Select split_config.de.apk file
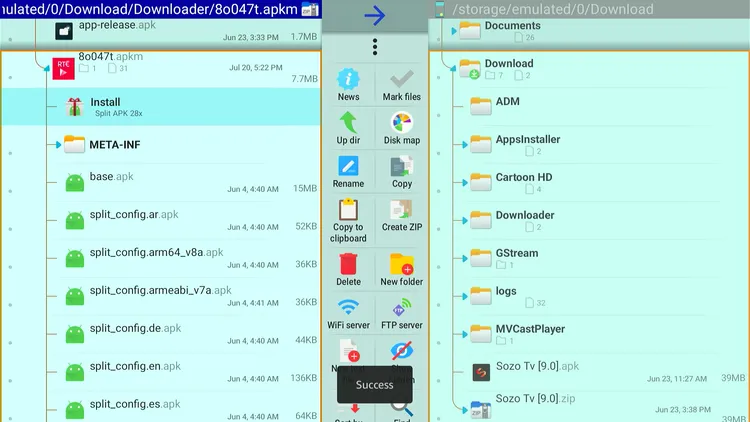This screenshot has height=422, width=750. coord(161,334)
